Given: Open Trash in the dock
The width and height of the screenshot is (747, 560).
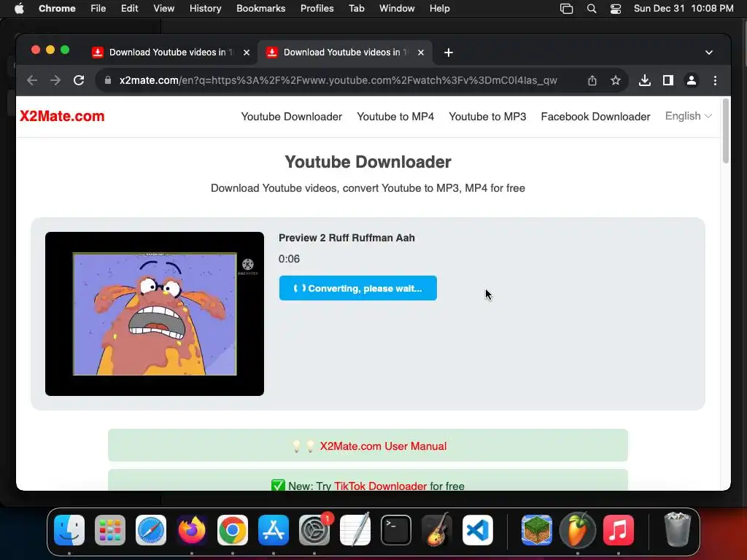Looking at the screenshot, I should click(x=677, y=529).
